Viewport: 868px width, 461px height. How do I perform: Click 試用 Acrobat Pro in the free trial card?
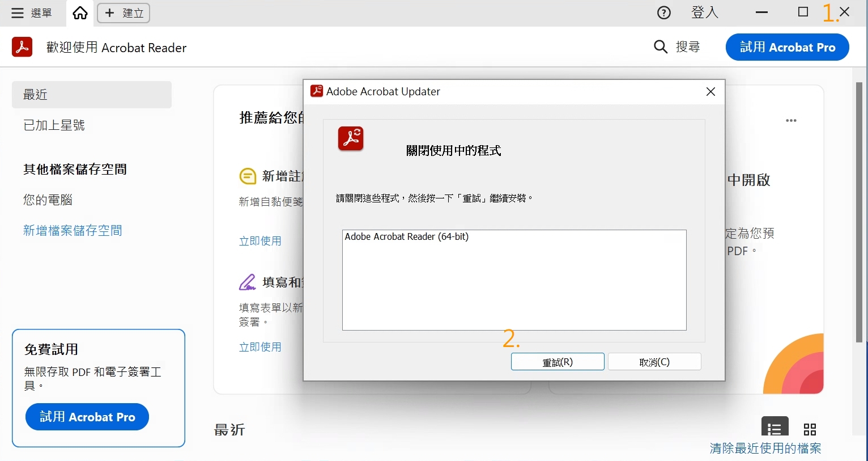pos(87,417)
